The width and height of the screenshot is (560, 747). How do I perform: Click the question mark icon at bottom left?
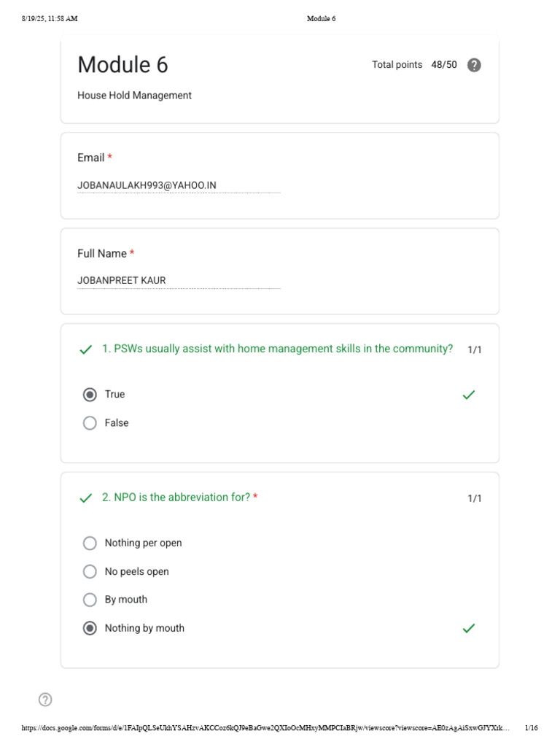tap(45, 700)
